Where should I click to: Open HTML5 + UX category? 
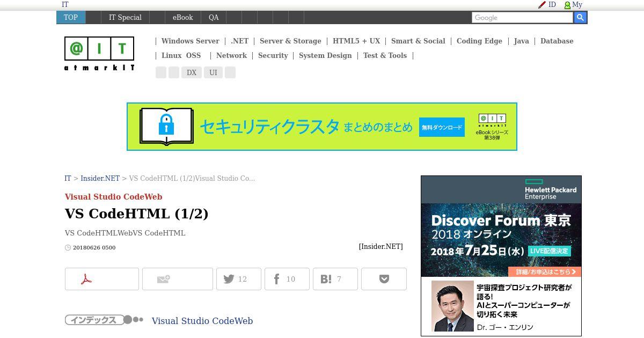click(x=356, y=41)
